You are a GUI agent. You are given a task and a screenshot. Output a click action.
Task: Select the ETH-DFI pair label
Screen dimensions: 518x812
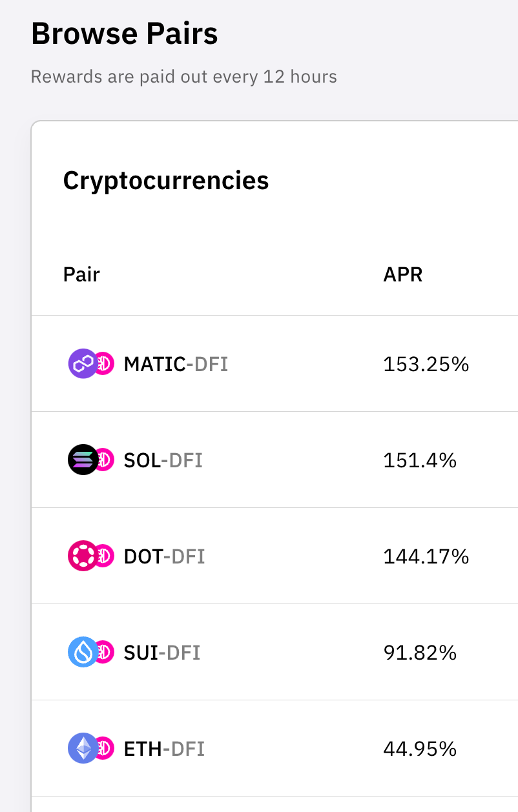pyautogui.click(x=164, y=749)
